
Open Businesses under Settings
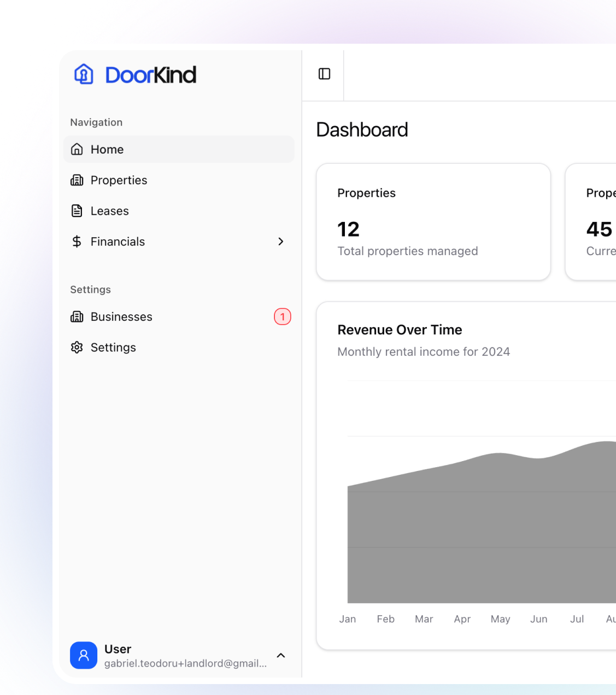tap(179, 316)
